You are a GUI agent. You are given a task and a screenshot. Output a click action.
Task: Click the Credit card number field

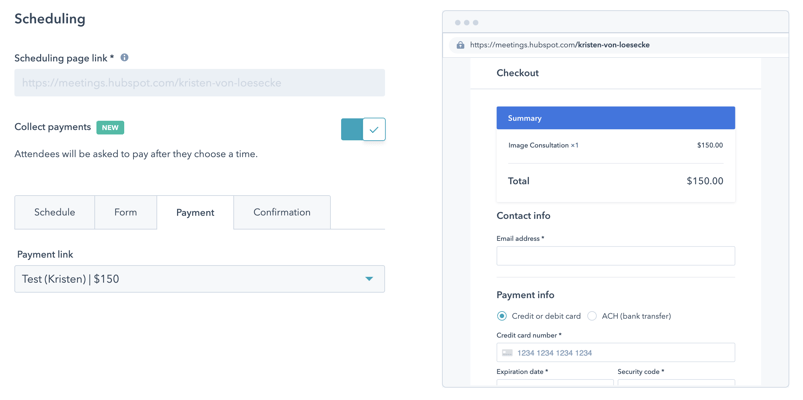tap(616, 352)
